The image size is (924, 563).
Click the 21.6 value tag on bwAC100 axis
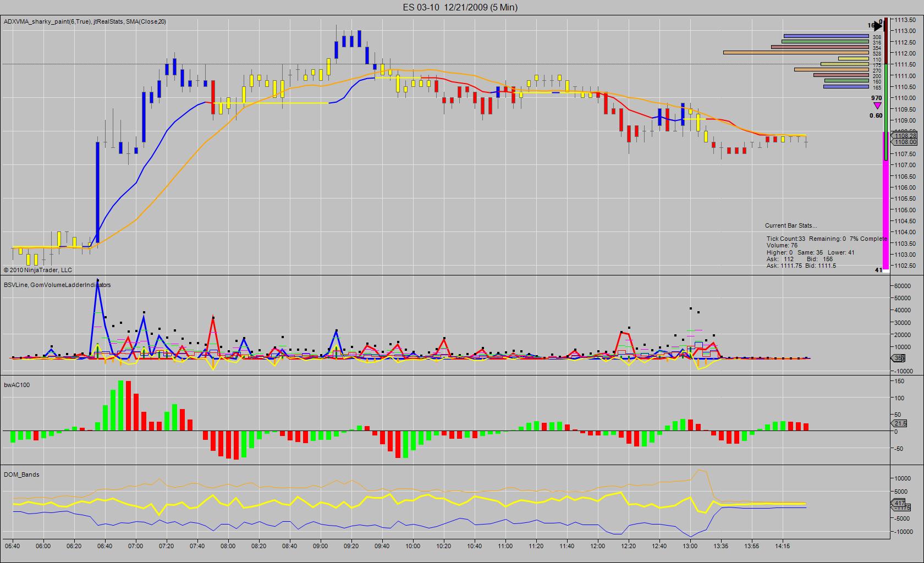899,423
